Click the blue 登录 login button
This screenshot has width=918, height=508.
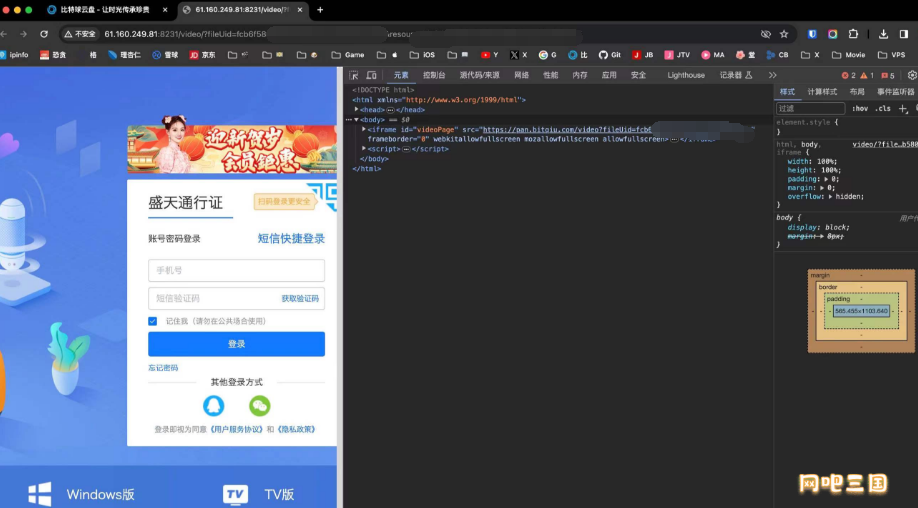click(x=236, y=344)
